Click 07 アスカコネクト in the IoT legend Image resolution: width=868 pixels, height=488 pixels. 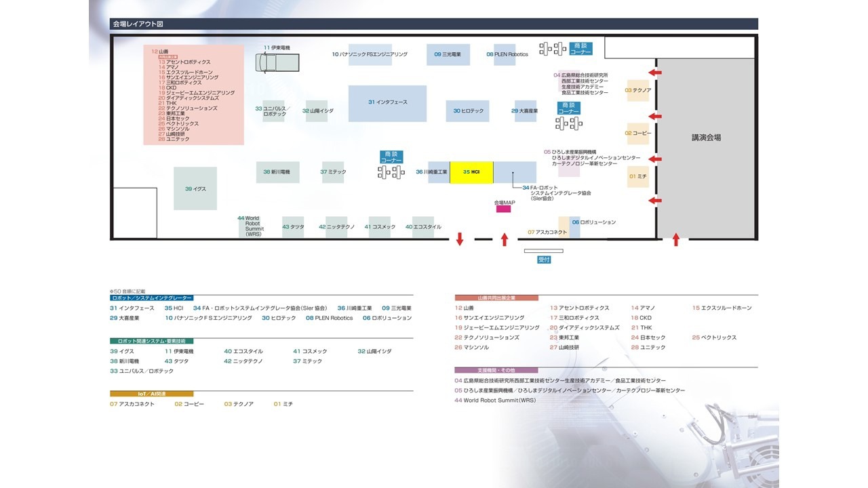pos(132,404)
